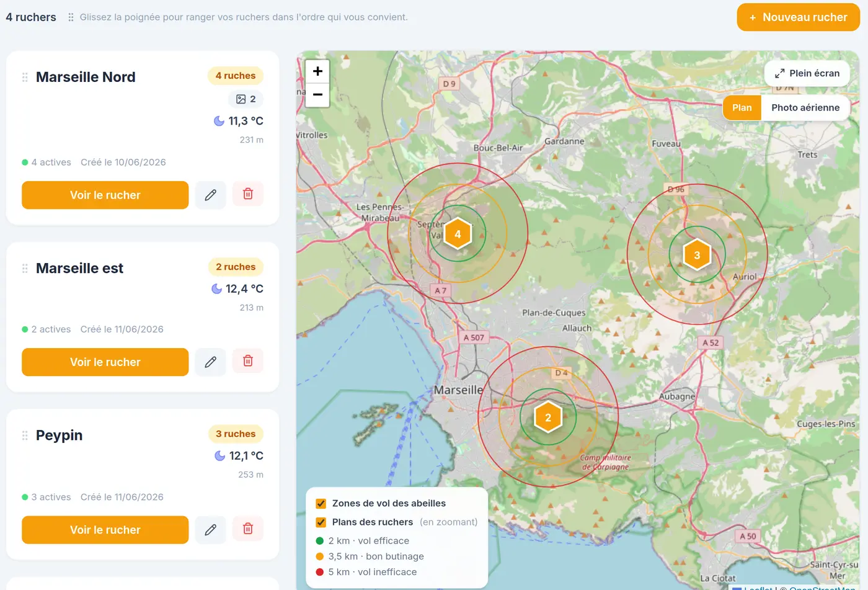Screen dimensions: 868x590
Task: Click the Marseille Nord apiary title
Action: point(86,77)
